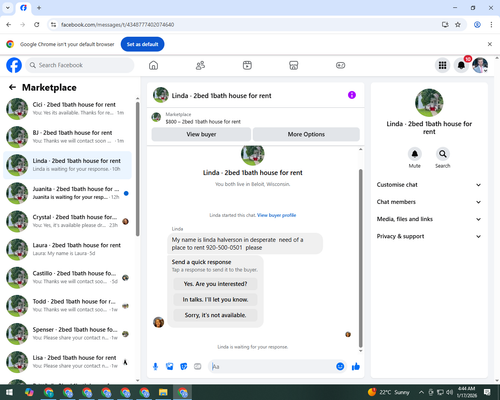Open the account profile picture menu
500x400 pixels.
click(x=480, y=65)
